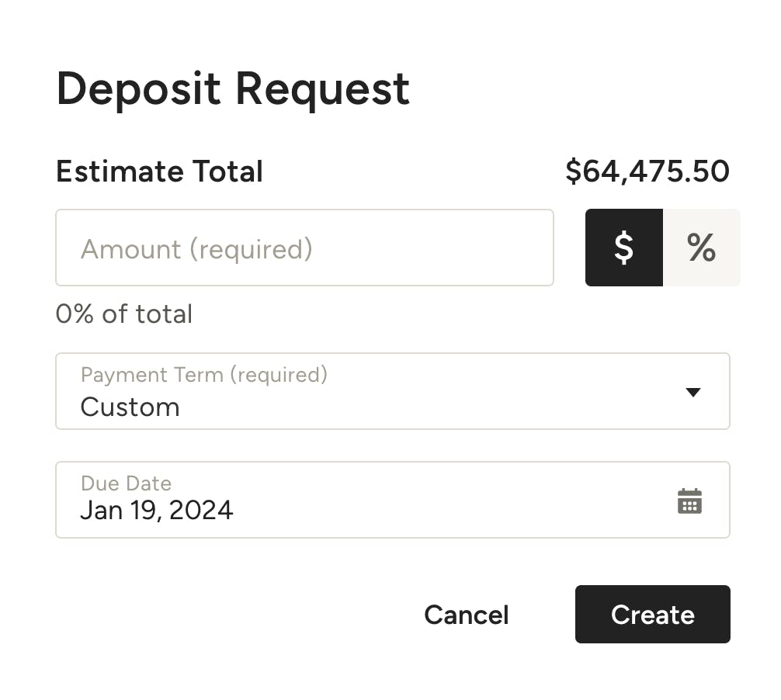Focus the Amount (required) input field
The height and width of the screenshot is (700, 781).
coord(304,248)
